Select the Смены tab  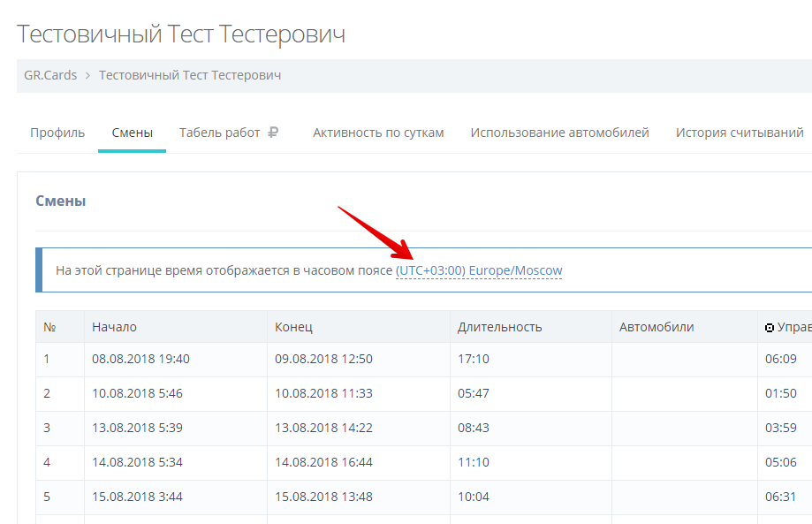tap(132, 133)
